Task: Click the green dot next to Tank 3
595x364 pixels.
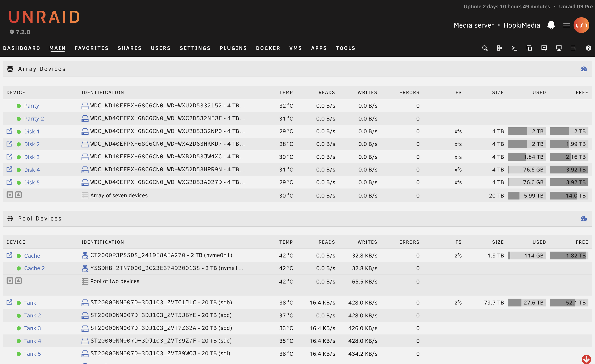Action: coord(19,328)
